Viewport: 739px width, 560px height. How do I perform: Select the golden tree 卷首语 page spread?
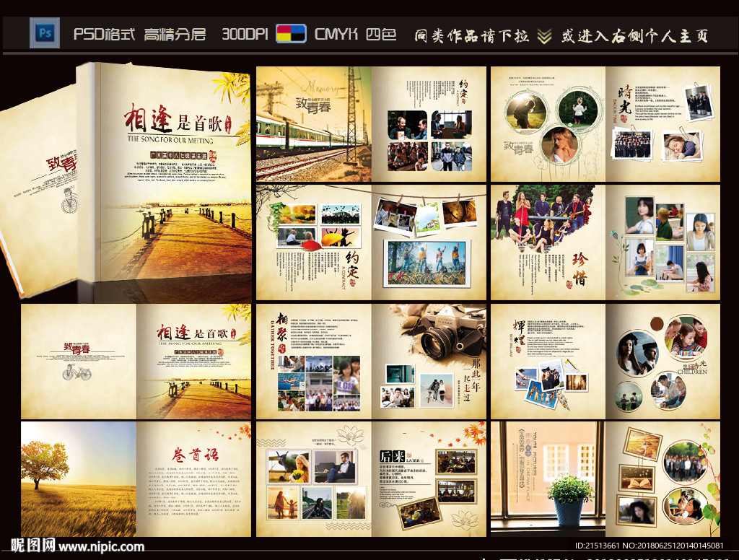click(136, 479)
